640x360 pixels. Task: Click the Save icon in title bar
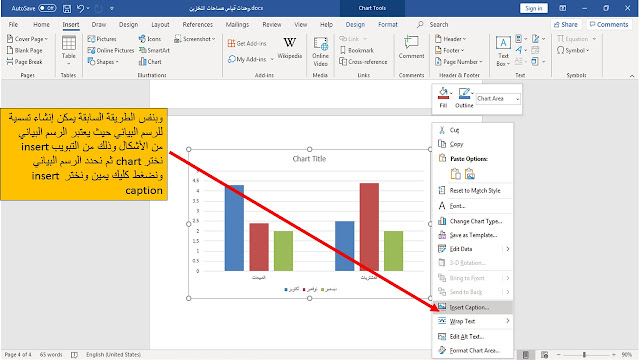coord(67,8)
